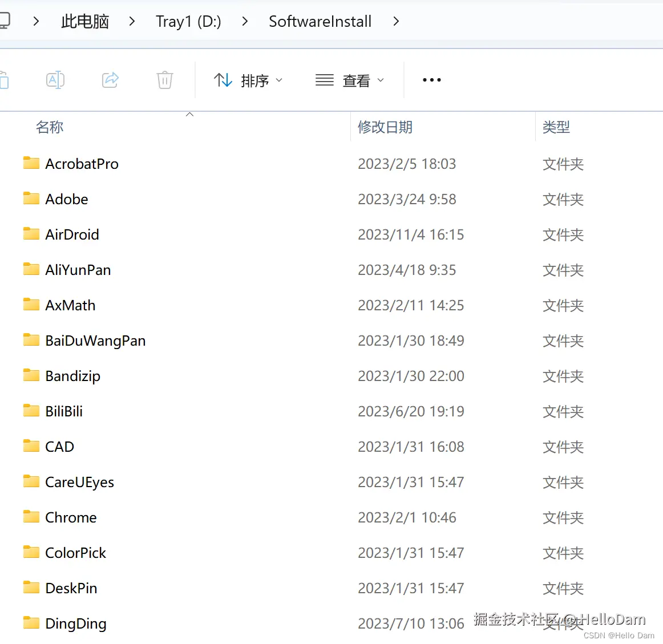Click the 此电脑 breadcrumb
The image size is (663, 644).
85,21
